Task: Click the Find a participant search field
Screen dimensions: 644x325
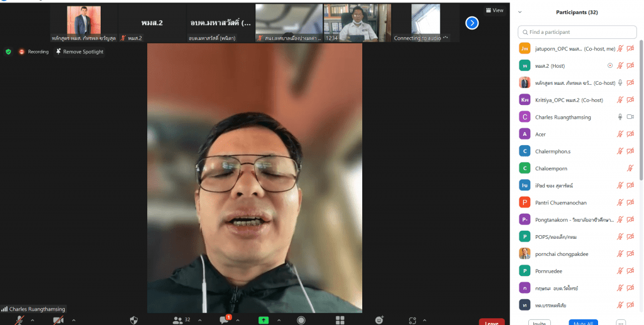Action: pos(576,32)
